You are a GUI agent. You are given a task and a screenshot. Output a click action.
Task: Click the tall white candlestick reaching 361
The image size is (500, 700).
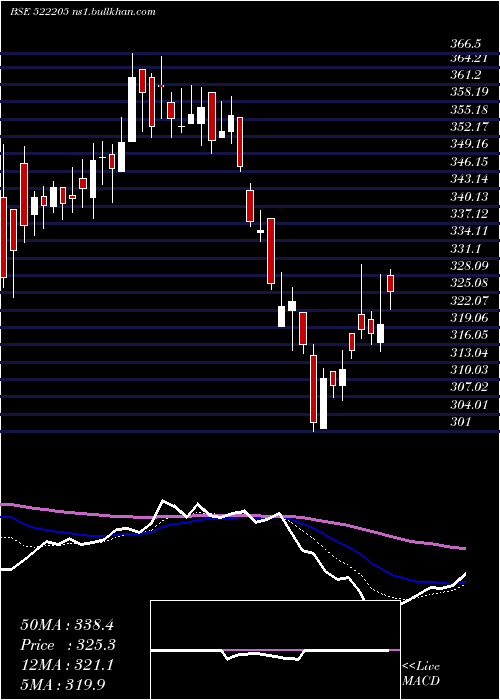pyautogui.click(x=132, y=109)
